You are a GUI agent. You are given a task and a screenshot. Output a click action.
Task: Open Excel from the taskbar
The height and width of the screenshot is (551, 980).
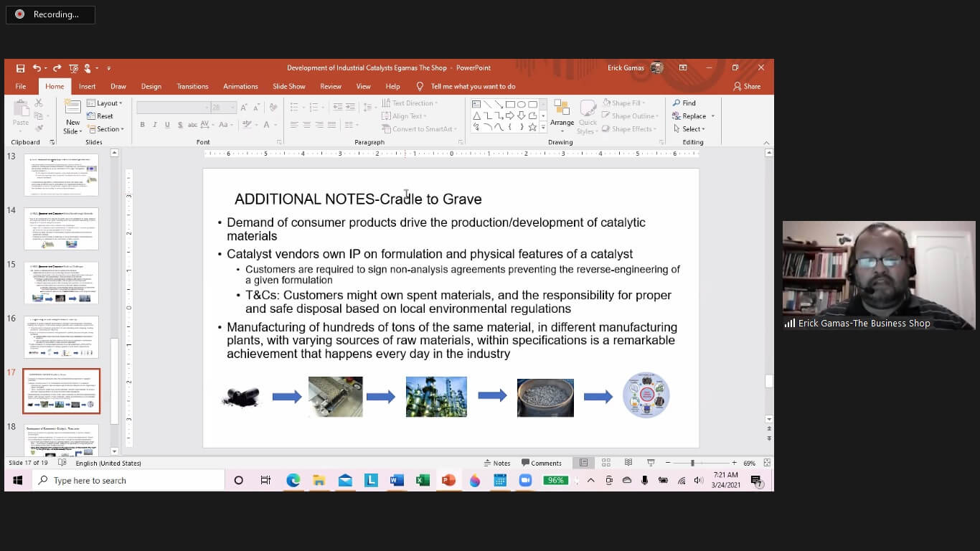[x=423, y=480]
